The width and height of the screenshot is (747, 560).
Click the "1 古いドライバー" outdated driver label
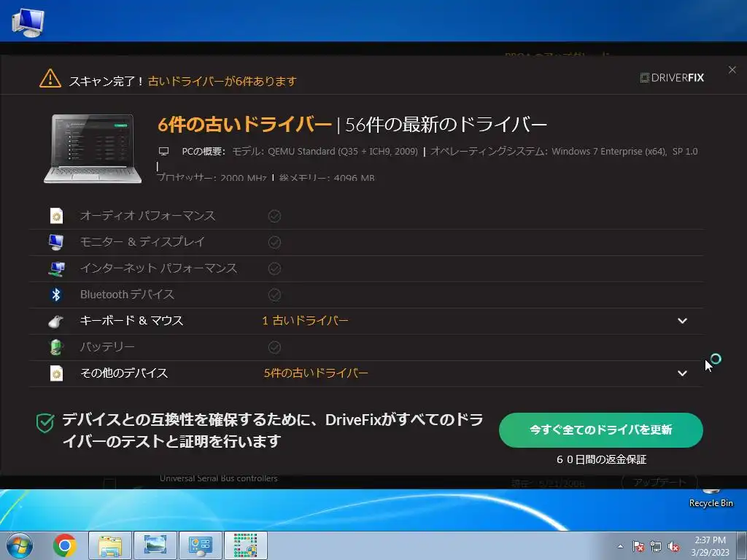point(306,321)
